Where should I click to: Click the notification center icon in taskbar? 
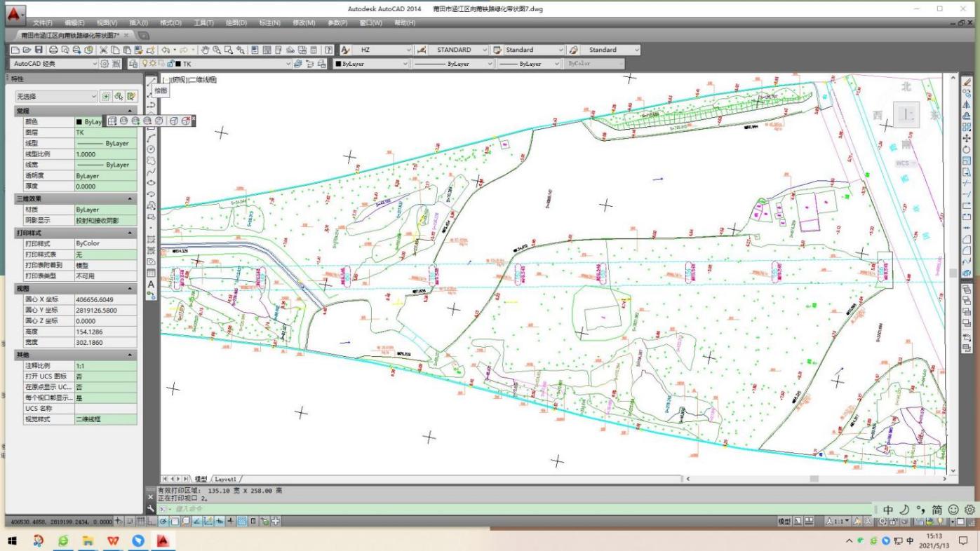tap(963, 540)
